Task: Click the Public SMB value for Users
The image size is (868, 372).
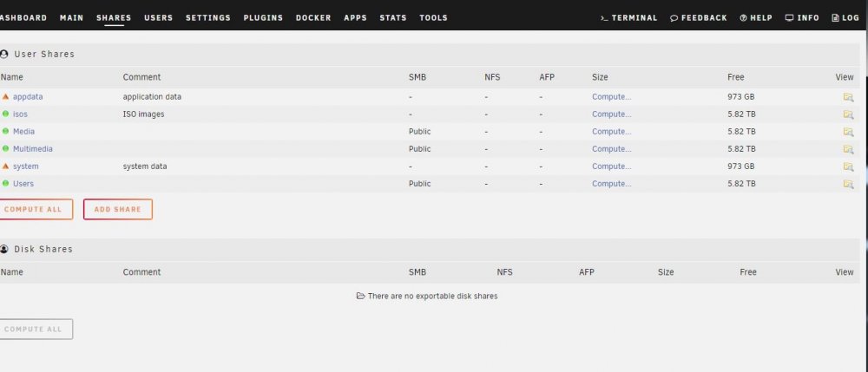Action: point(419,183)
